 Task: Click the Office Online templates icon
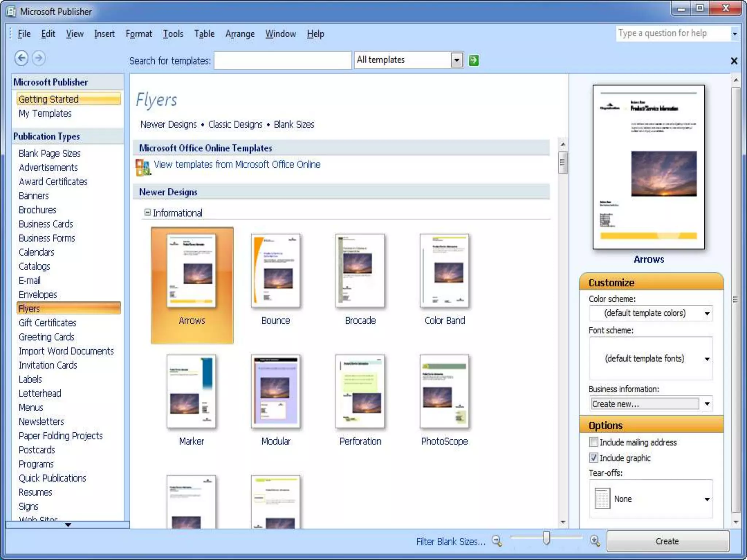(143, 167)
